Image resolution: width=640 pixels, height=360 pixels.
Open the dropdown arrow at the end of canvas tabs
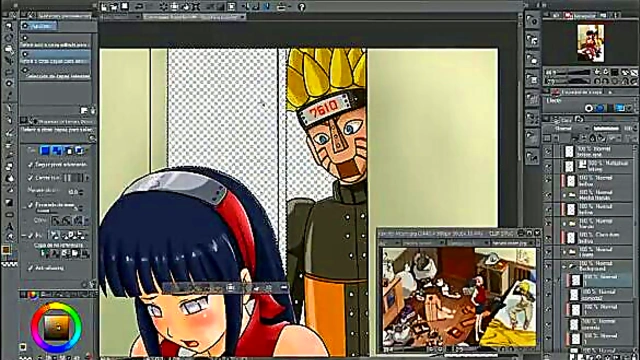pos(242,17)
